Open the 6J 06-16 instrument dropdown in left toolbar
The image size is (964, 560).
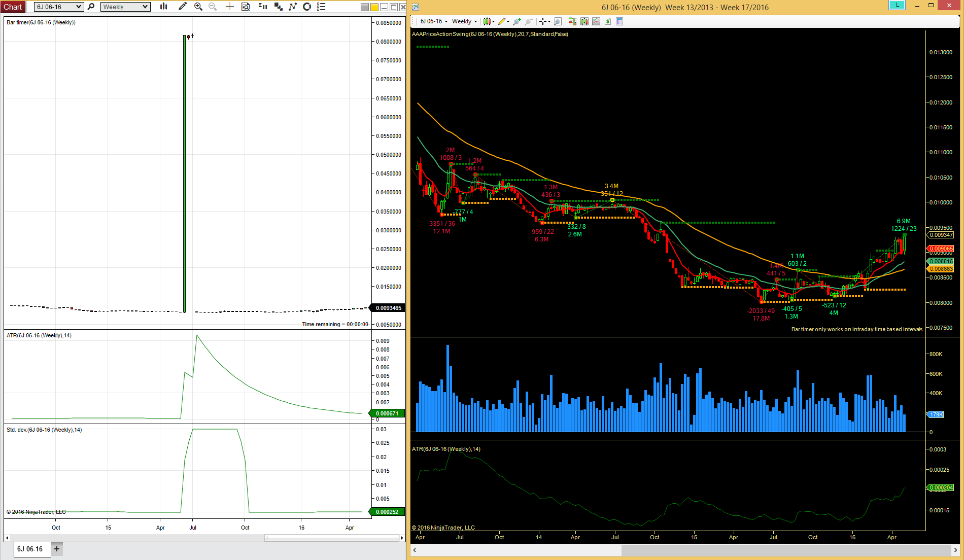click(59, 7)
